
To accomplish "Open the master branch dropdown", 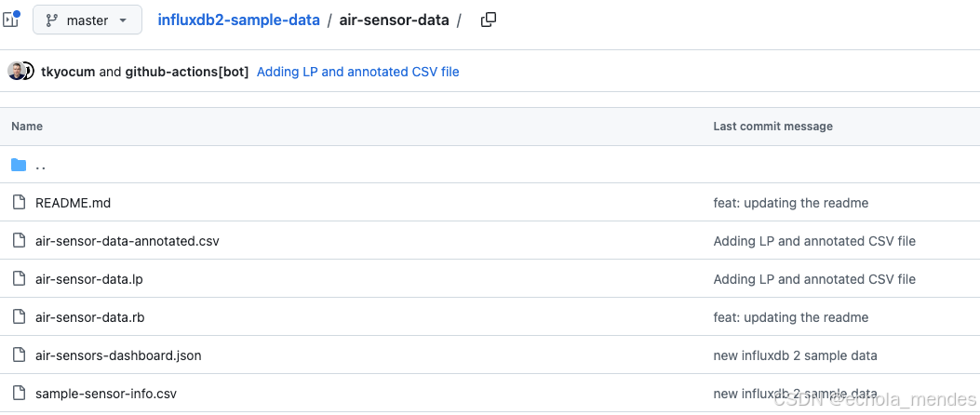I will coord(87,20).
